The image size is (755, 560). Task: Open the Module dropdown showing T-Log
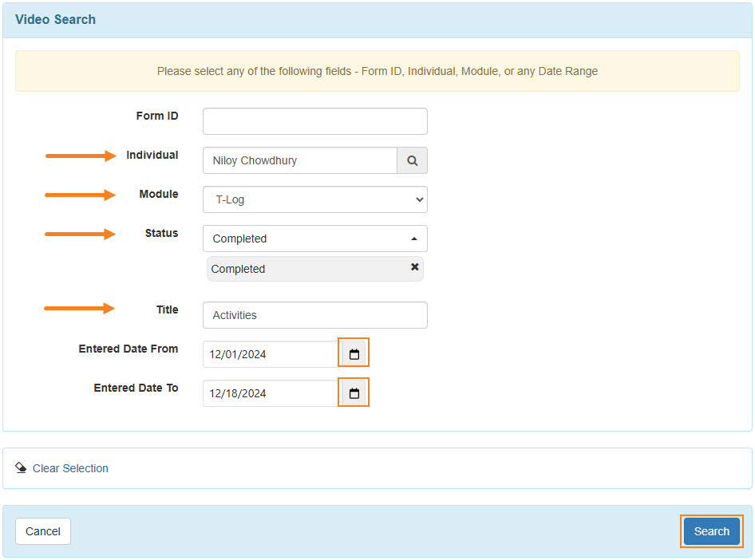tap(315, 199)
